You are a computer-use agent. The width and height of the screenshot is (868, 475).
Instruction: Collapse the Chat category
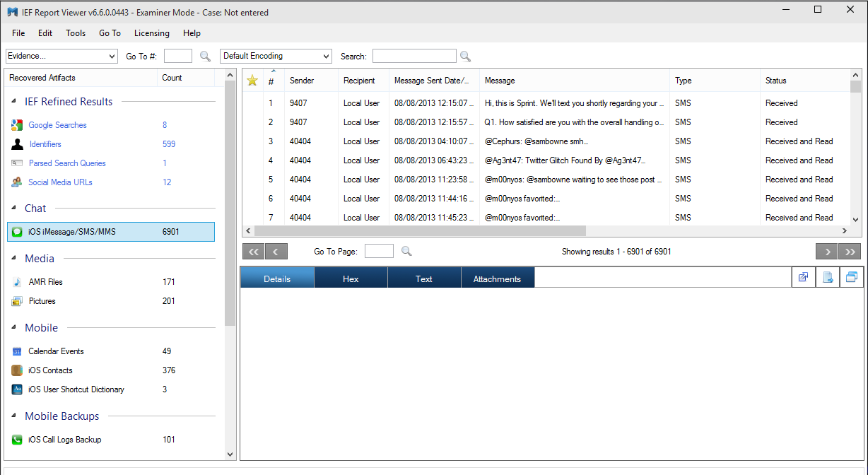15,209
